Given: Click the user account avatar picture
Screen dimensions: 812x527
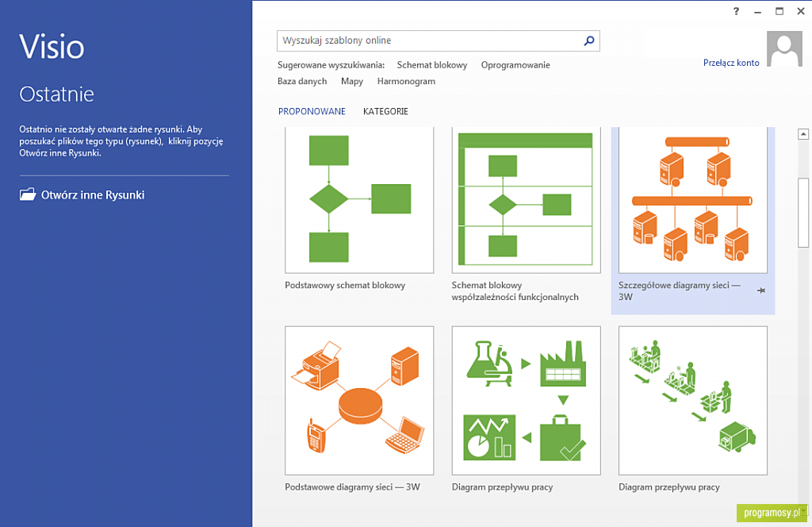Looking at the screenshot, I should (784, 48).
